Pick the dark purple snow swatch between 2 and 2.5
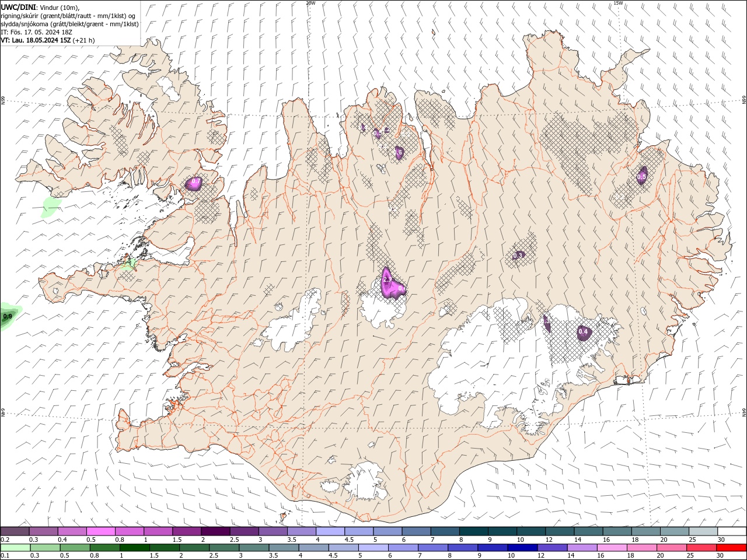The image size is (747, 560). (215, 531)
